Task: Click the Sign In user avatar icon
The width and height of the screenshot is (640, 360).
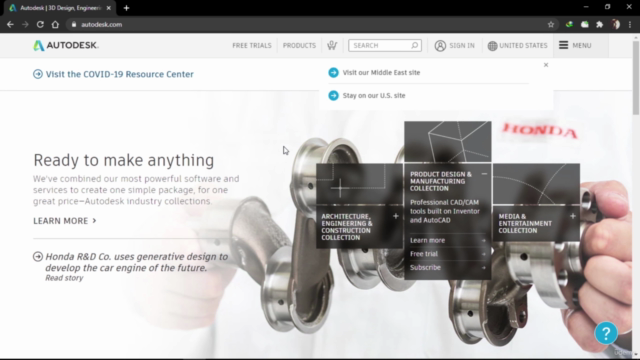Action: tap(440, 45)
